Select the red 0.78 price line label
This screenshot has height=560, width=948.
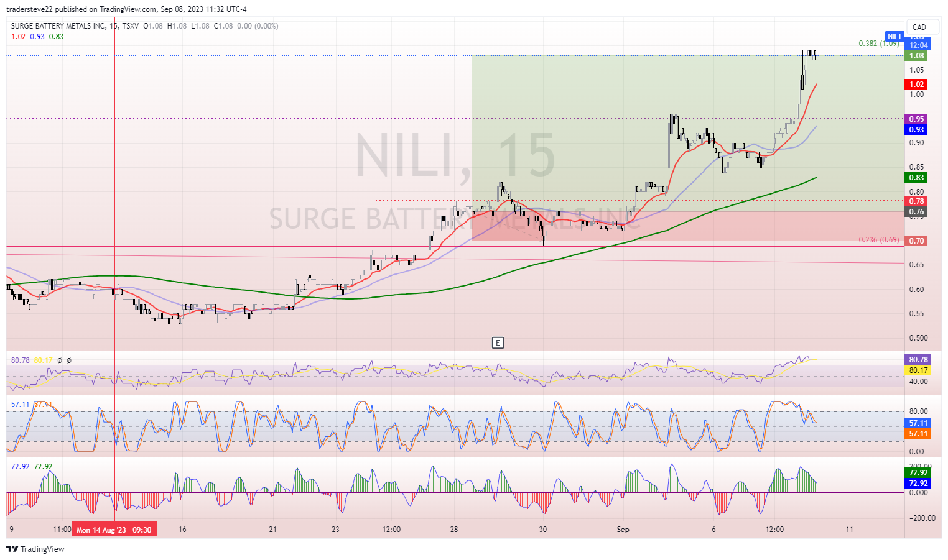[916, 201]
